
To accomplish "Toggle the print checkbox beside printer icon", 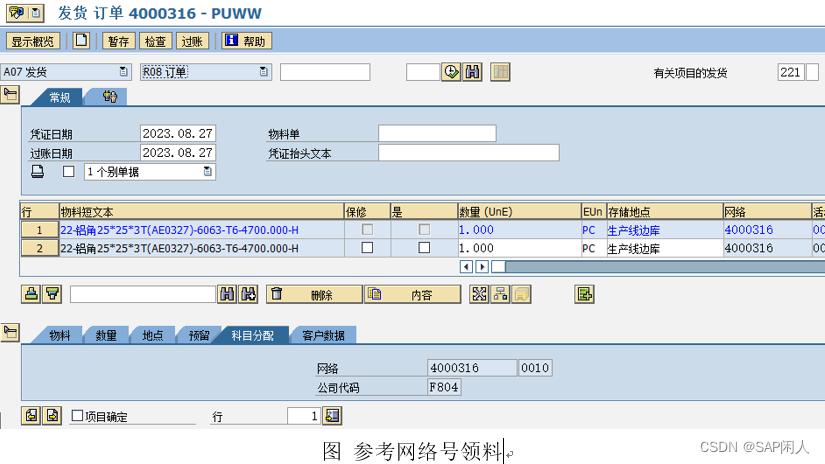I will coord(68,172).
